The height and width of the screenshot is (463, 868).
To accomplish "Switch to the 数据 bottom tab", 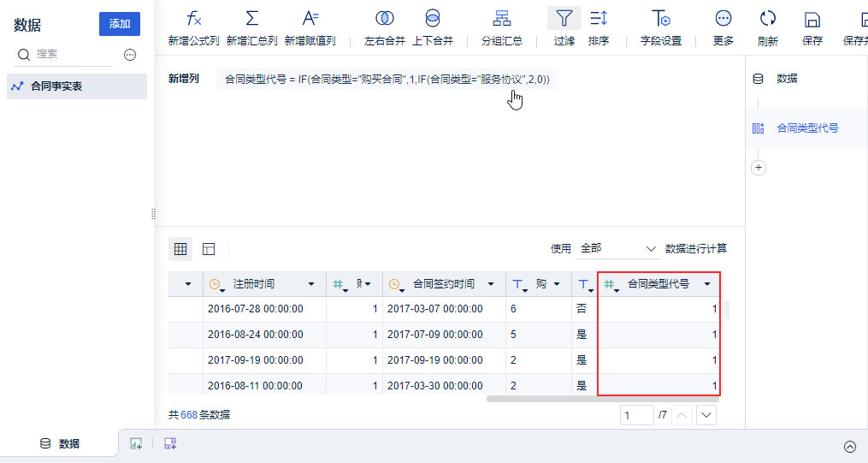I will point(60,443).
